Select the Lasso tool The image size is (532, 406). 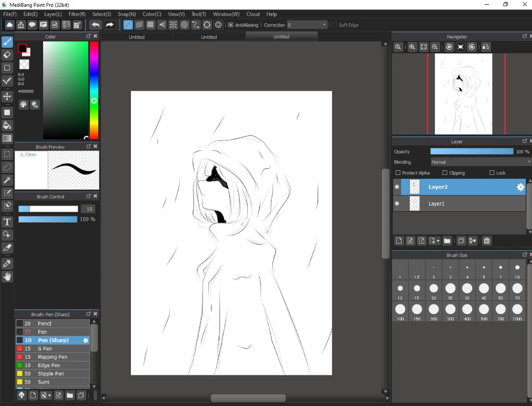pos(7,167)
